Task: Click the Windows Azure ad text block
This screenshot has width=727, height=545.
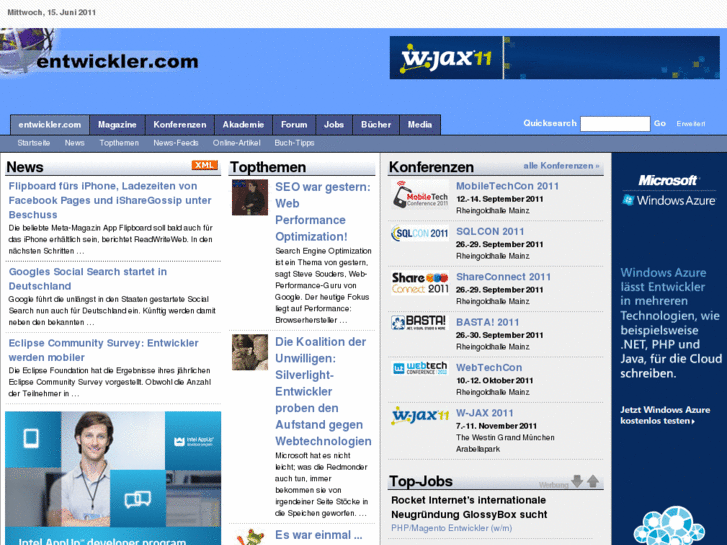Action: [671, 323]
